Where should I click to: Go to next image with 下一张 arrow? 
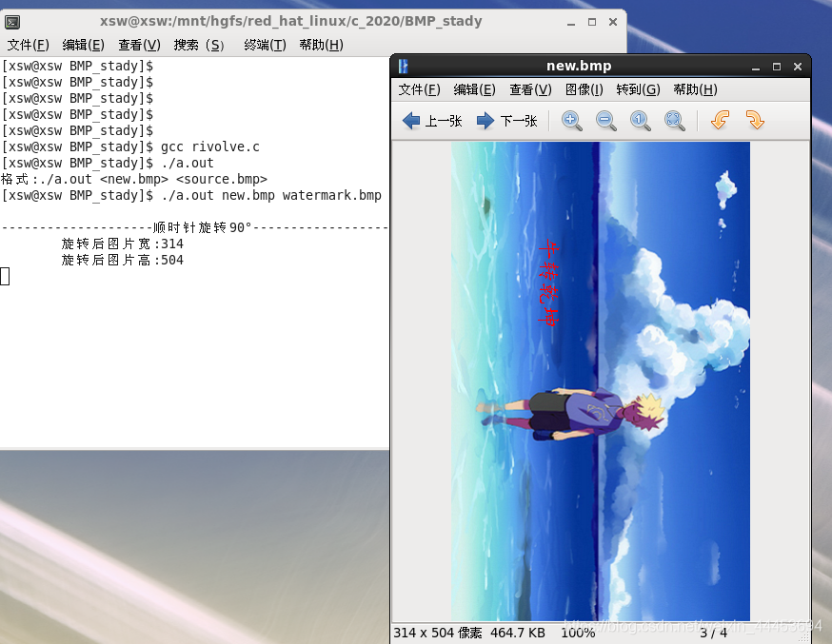pyautogui.click(x=506, y=121)
